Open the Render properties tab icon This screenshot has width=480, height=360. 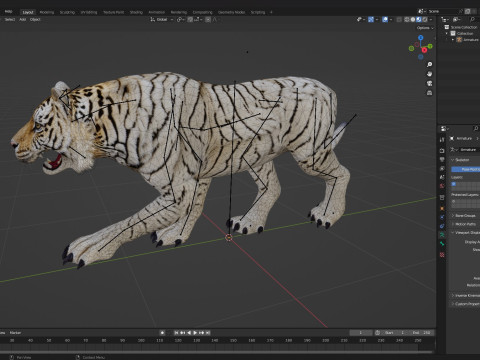442,151
